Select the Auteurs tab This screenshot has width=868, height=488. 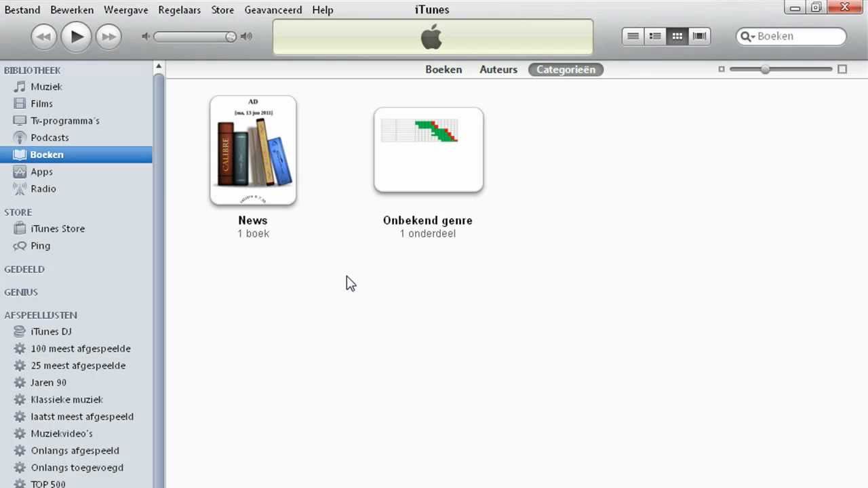(498, 70)
